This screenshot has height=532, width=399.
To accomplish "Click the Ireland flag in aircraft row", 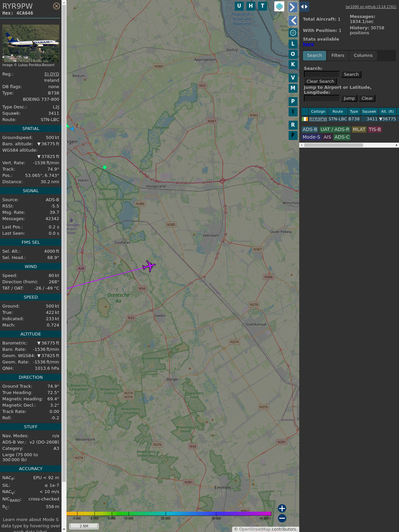I will tap(305, 119).
